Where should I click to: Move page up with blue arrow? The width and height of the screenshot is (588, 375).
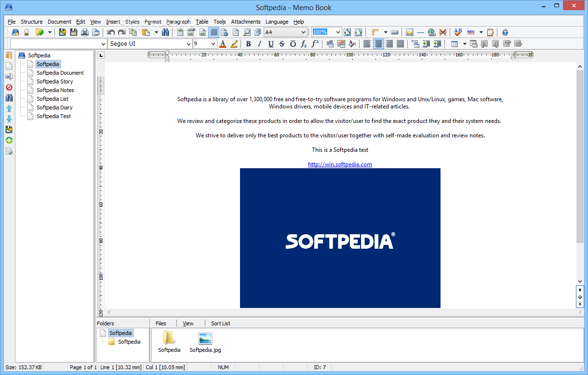[9, 108]
